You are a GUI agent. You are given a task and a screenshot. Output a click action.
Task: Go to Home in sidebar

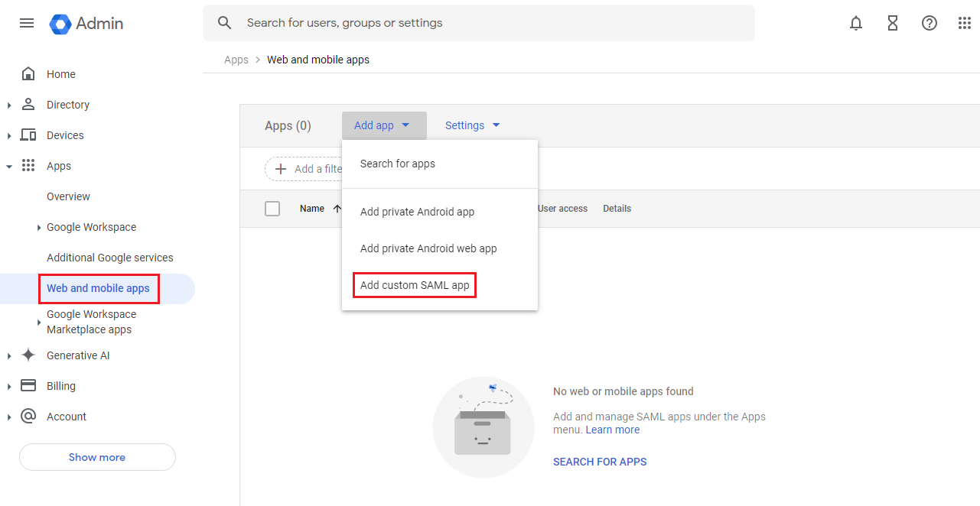tap(61, 74)
